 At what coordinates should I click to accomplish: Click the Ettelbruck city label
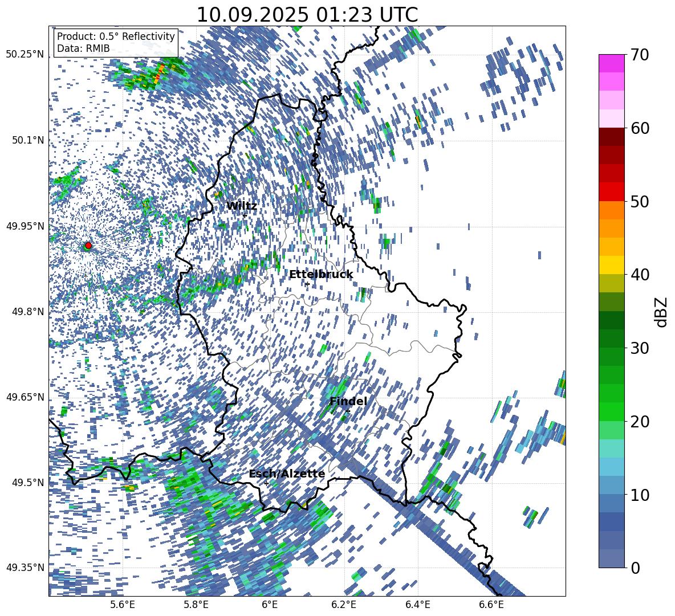coord(321,275)
